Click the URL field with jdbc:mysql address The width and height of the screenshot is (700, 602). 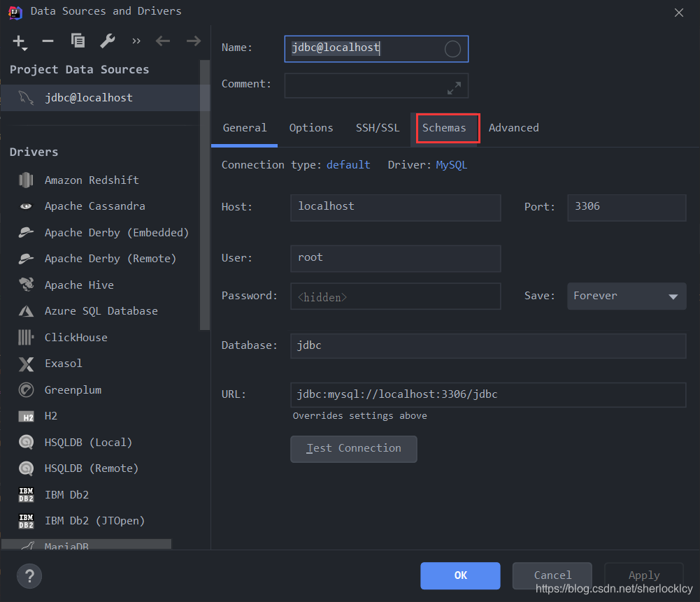click(x=488, y=395)
